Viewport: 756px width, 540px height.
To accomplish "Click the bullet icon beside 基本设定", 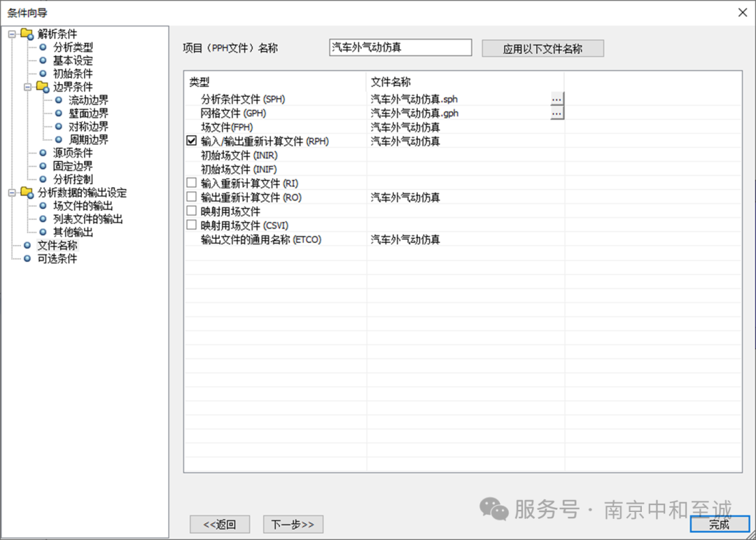I will pos(43,61).
